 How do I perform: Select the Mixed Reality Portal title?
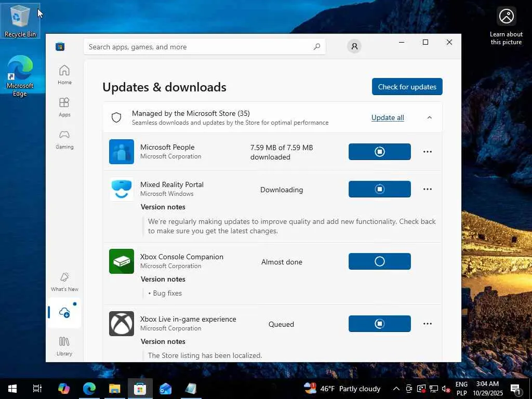[171, 184]
